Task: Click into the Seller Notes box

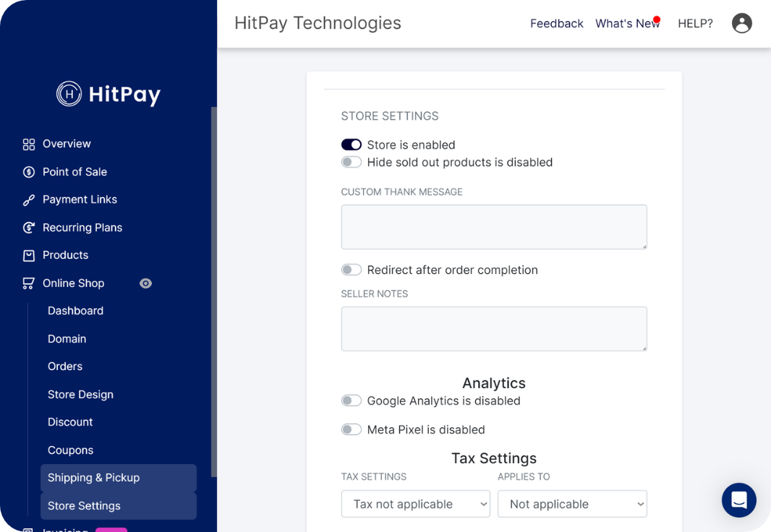Action: pos(494,329)
